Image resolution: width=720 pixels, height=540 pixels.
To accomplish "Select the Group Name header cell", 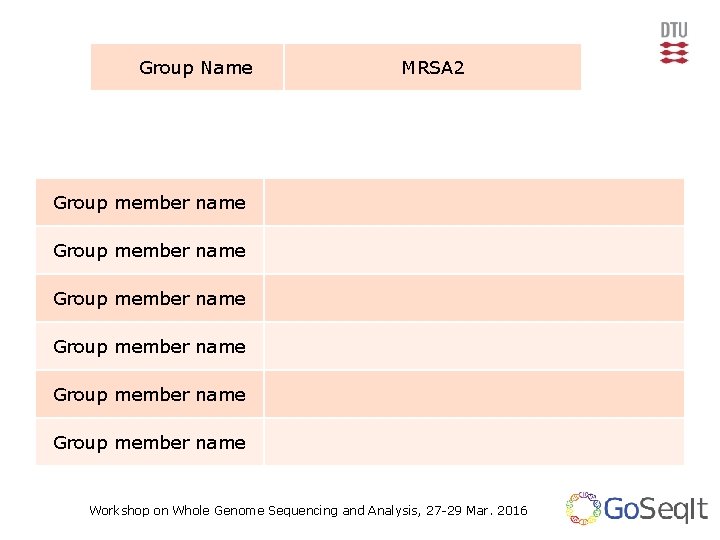I will tap(187, 67).
